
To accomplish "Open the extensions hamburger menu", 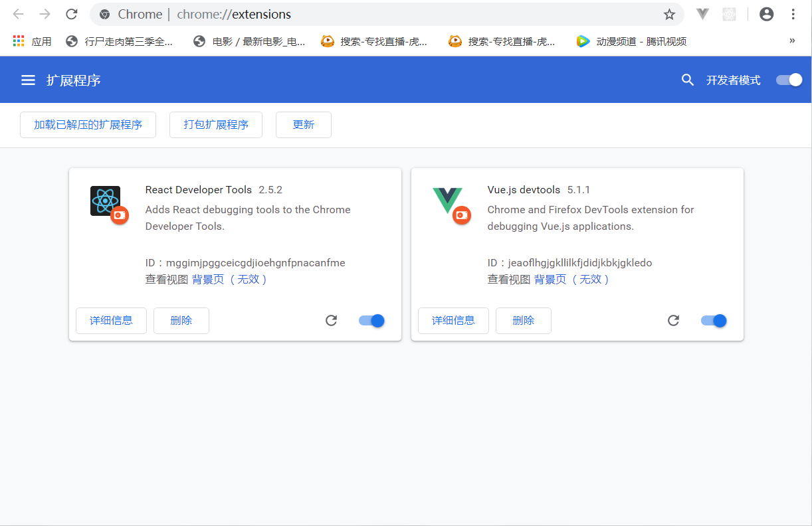I will [x=28, y=80].
